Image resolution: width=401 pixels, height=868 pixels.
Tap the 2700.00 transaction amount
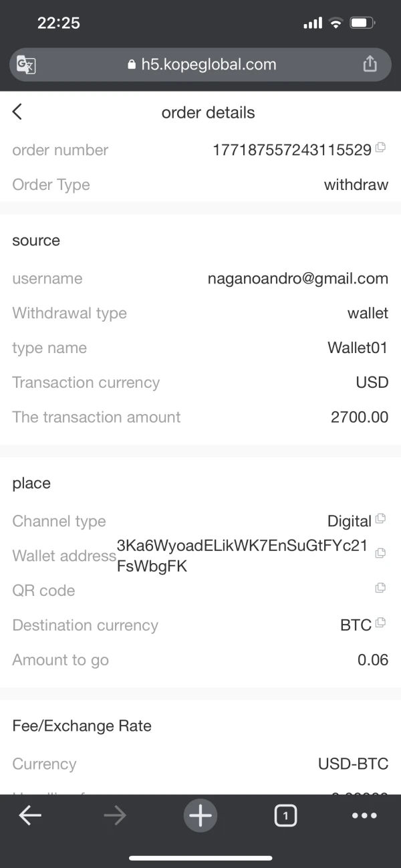click(359, 417)
